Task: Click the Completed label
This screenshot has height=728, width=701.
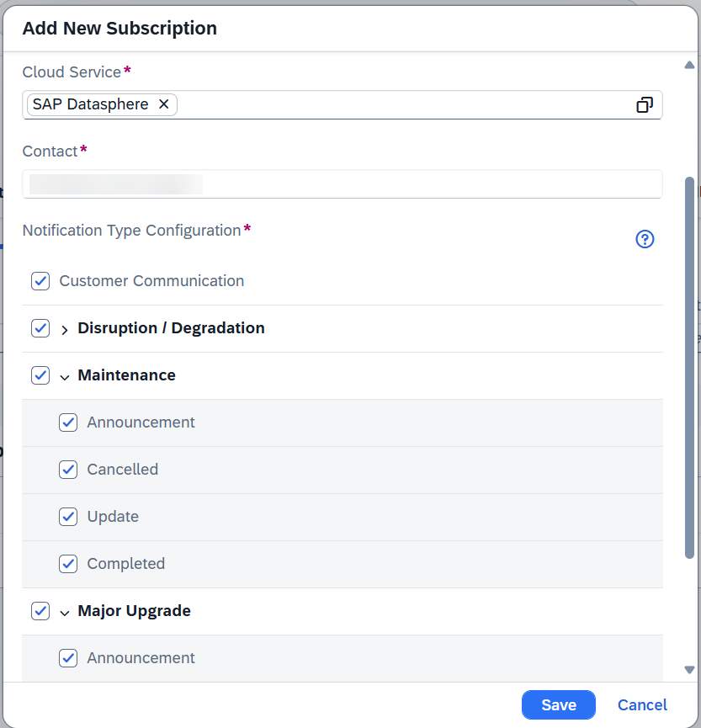Action: (x=125, y=564)
